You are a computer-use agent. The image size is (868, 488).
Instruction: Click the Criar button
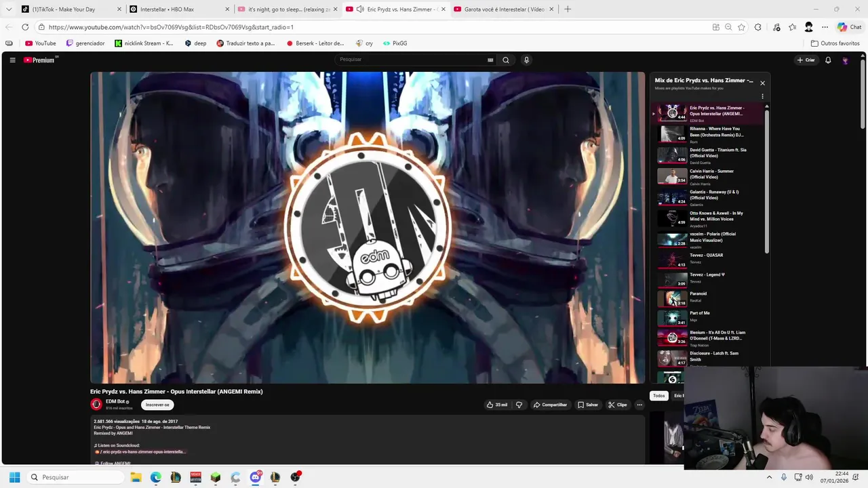coord(806,60)
